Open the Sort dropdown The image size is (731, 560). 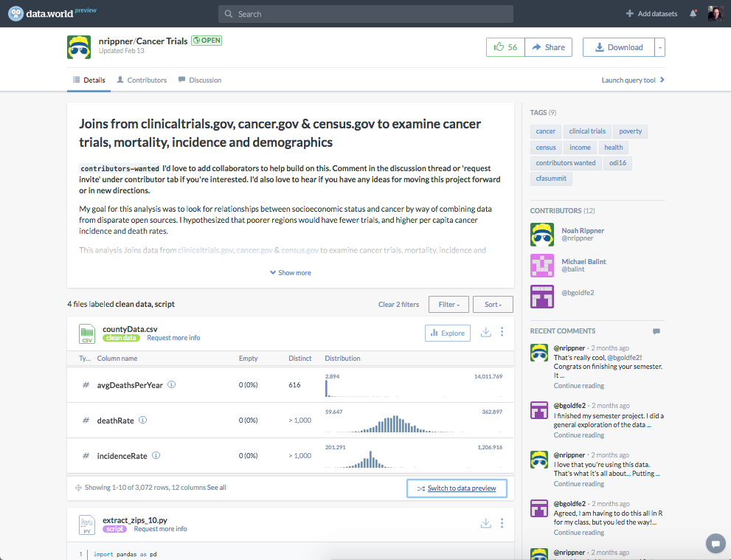coord(493,305)
